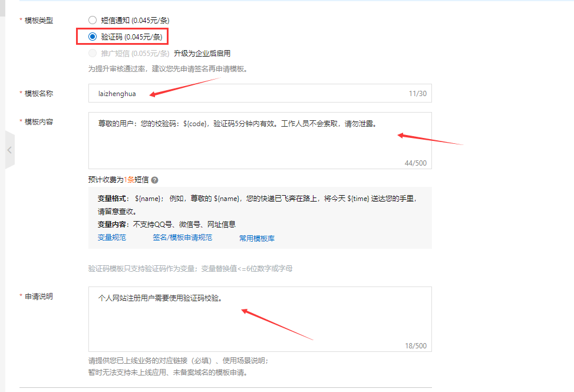Collapse the side panel using the left chevron
This screenshot has width=574, height=392.
pos(9,149)
